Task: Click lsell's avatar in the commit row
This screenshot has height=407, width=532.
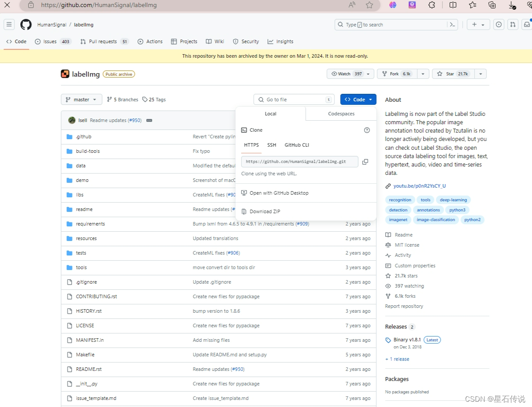Action: coord(72,120)
